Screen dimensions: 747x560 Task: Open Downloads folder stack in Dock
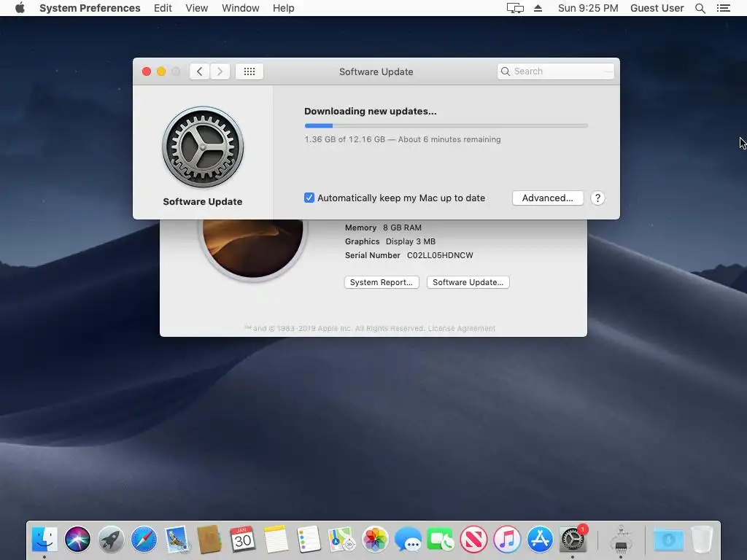(x=668, y=540)
